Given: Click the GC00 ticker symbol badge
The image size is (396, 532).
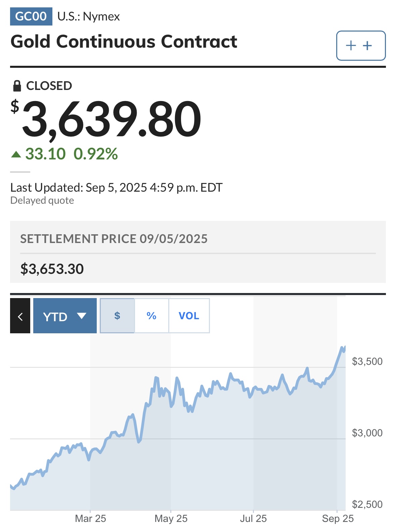Looking at the screenshot, I should pos(31,16).
